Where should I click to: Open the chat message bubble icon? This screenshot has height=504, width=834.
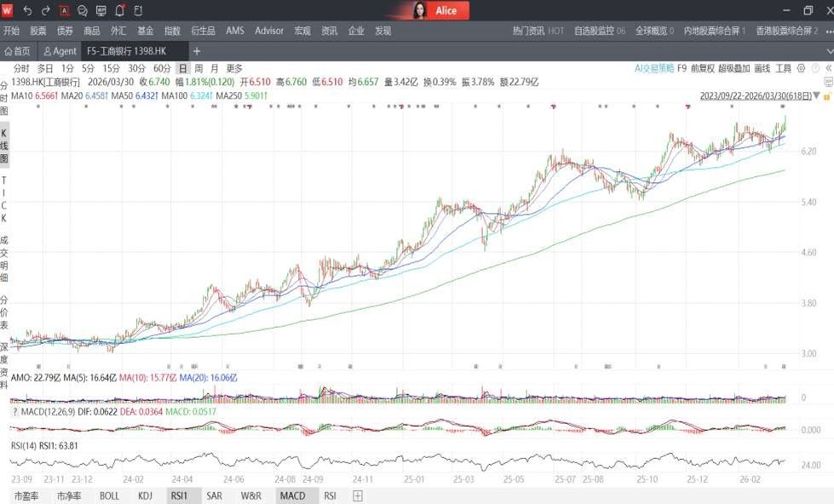coord(83,10)
